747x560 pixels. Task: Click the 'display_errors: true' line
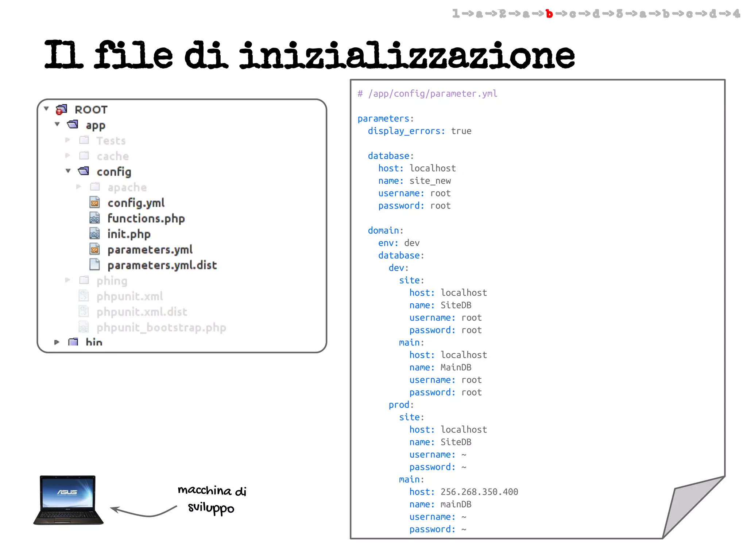point(419,131)
